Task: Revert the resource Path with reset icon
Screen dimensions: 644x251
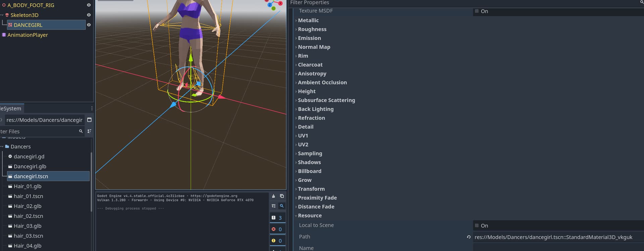Action: coord(469,237)
